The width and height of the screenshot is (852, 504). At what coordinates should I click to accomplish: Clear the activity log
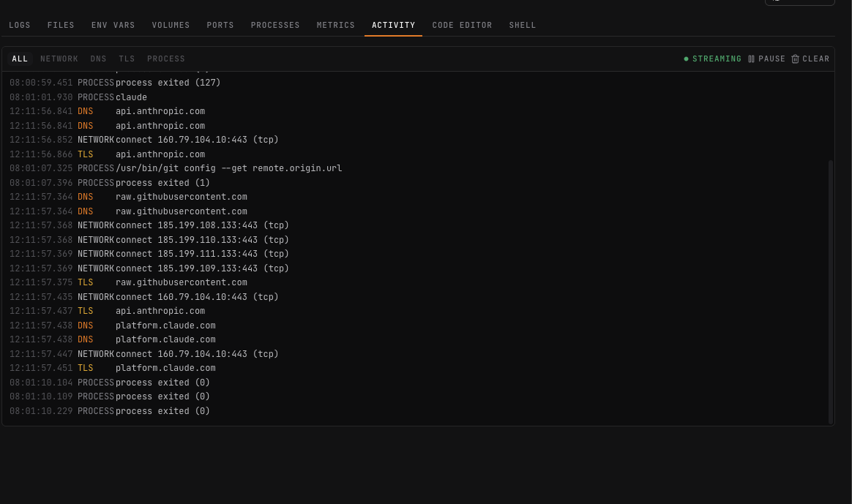point(810,59)
